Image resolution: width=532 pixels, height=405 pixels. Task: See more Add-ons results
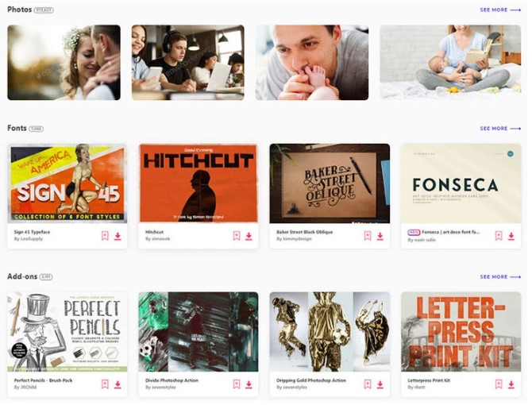(500, 277)
